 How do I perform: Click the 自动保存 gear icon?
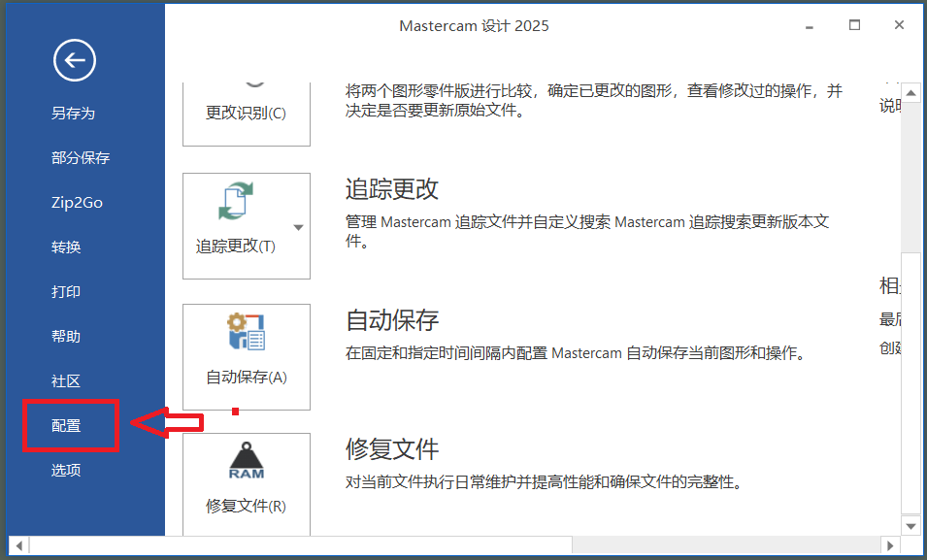tap(246, 332)
